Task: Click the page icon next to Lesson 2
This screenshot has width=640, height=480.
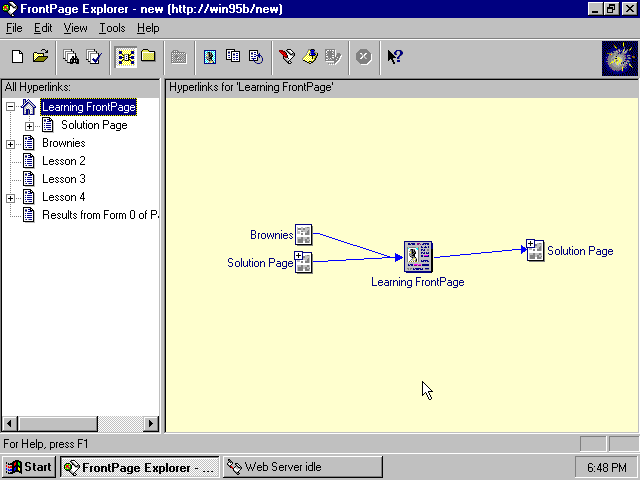Action: pyautogui.click(x=29, y=161)
